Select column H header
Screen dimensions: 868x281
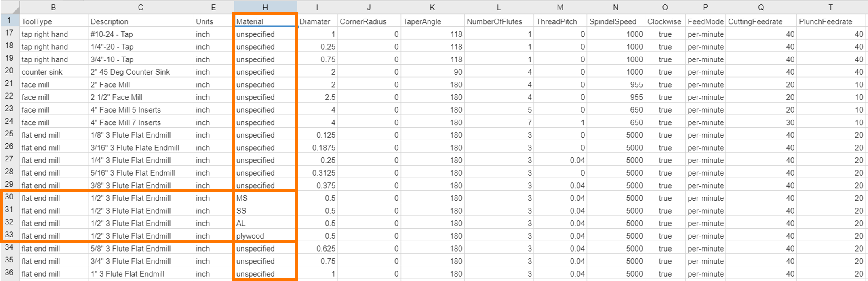click(265, 7)
